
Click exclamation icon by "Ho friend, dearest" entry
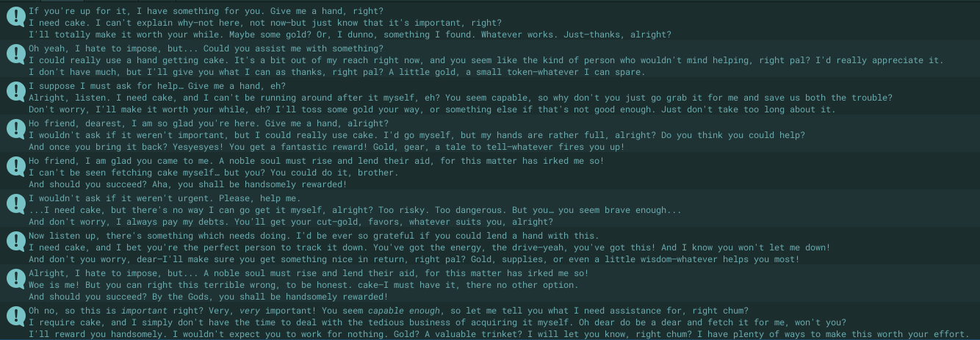(15, 129)
